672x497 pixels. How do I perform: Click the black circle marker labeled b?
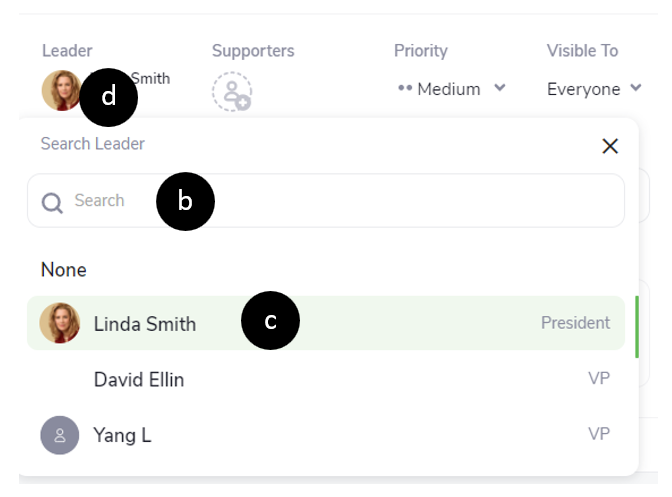[x=185, y=201]
